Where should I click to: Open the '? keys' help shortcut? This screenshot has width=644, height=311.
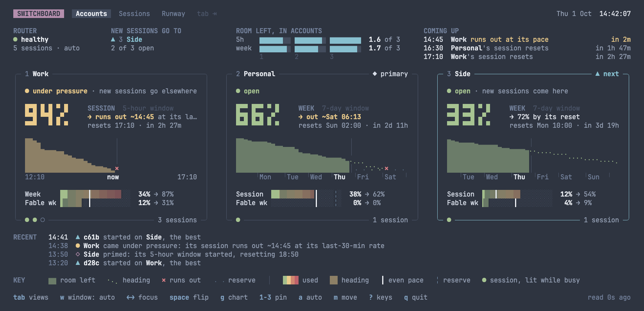pyautogui.click(x=381, y=297)
